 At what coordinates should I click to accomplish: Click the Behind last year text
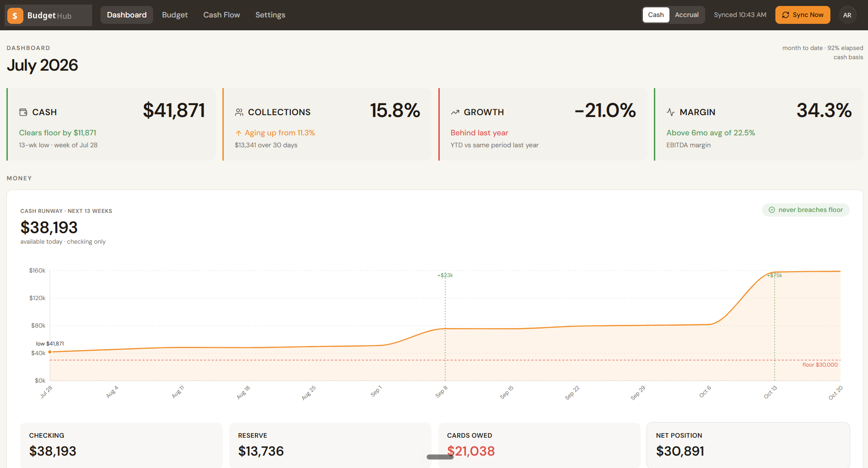pos(479,133)
